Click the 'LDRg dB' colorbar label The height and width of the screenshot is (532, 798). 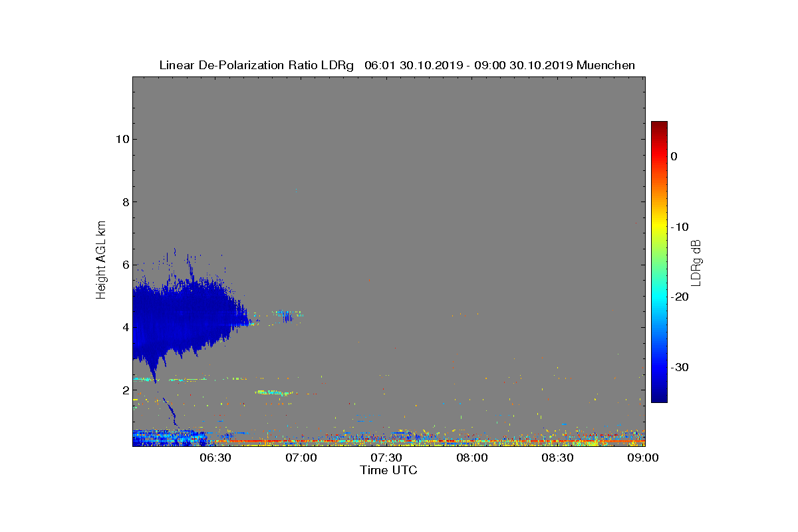coord(696,262)
